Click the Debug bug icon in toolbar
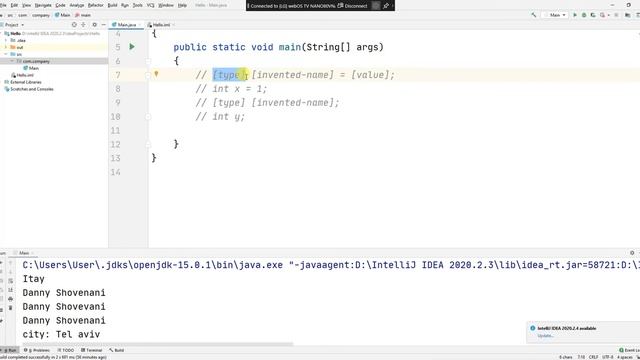 tap(584, 15)
